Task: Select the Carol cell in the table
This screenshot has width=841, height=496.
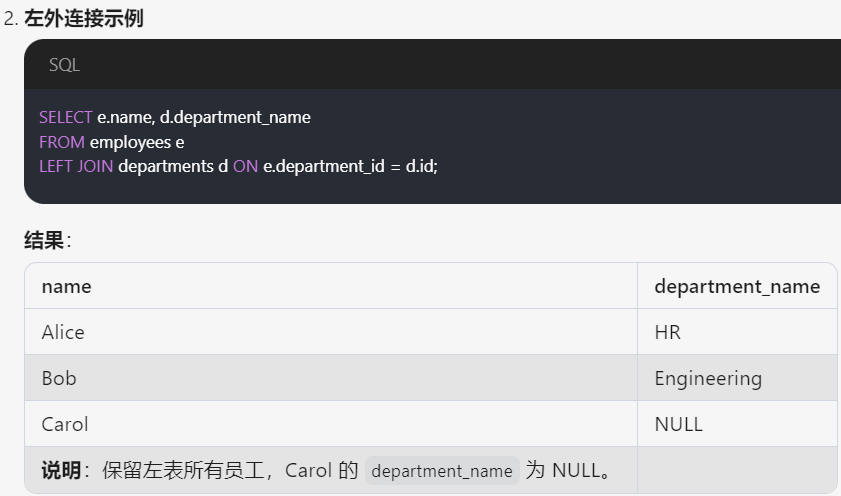Action: coord(65,424)
